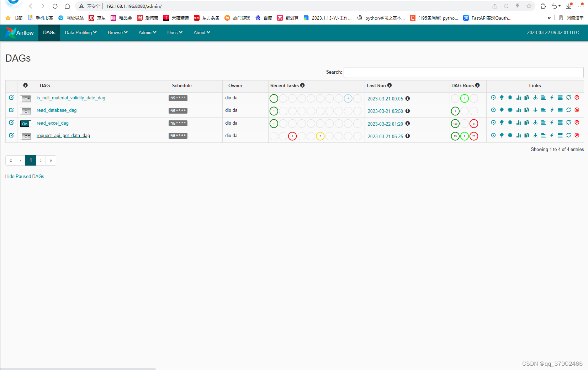This screenshot has height=370, width=588.
Task: Open the Admin dropdown menu
Action: [x=147, y=32]
